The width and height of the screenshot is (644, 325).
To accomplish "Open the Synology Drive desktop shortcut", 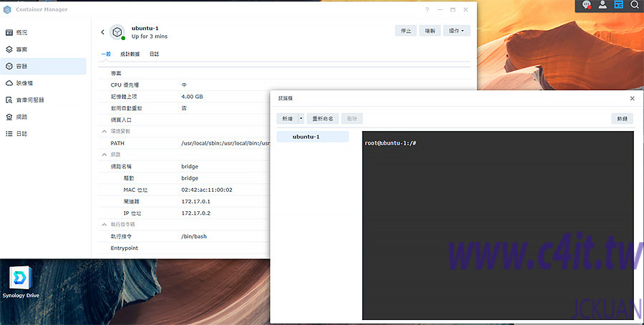I will tap(21, 283).
